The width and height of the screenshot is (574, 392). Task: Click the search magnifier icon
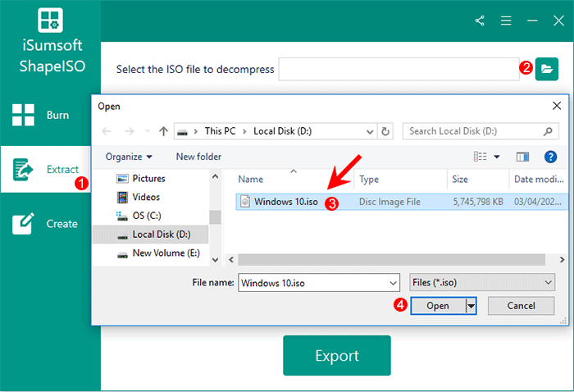tap(548, 131)
